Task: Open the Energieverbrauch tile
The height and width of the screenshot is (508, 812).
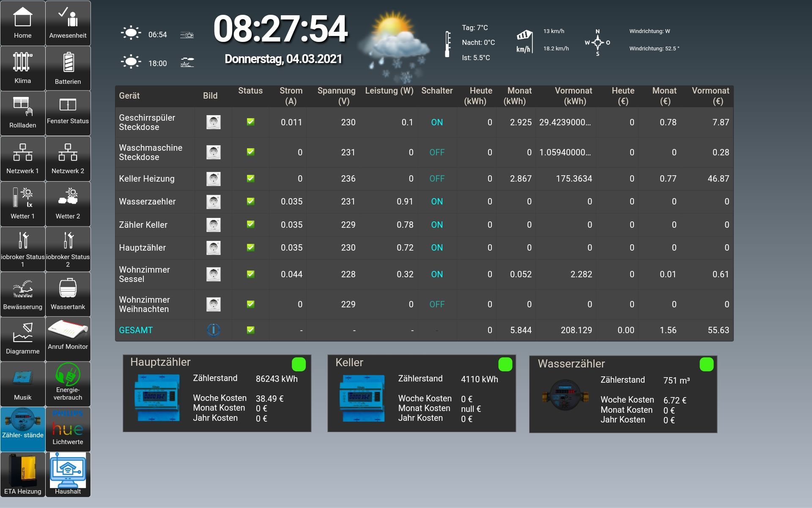Action: [68, 384]
